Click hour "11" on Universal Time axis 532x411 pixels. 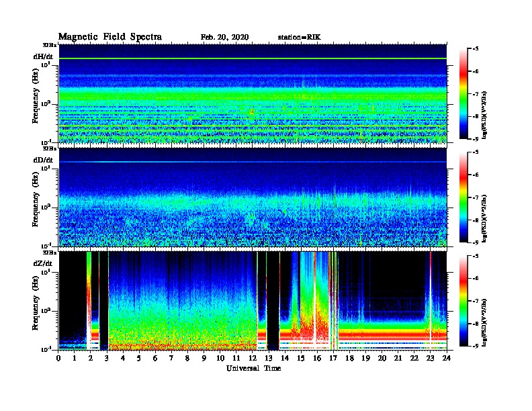click(x=236, y=358)
